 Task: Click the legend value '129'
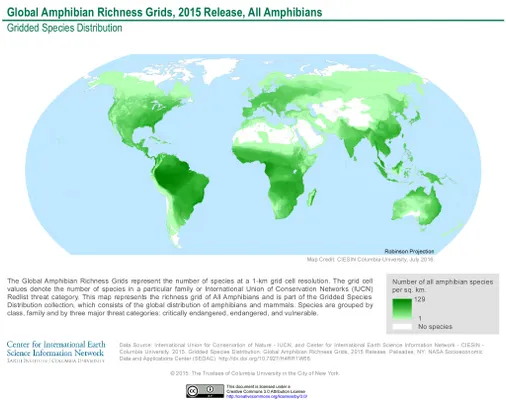click(x=420, y=299)
